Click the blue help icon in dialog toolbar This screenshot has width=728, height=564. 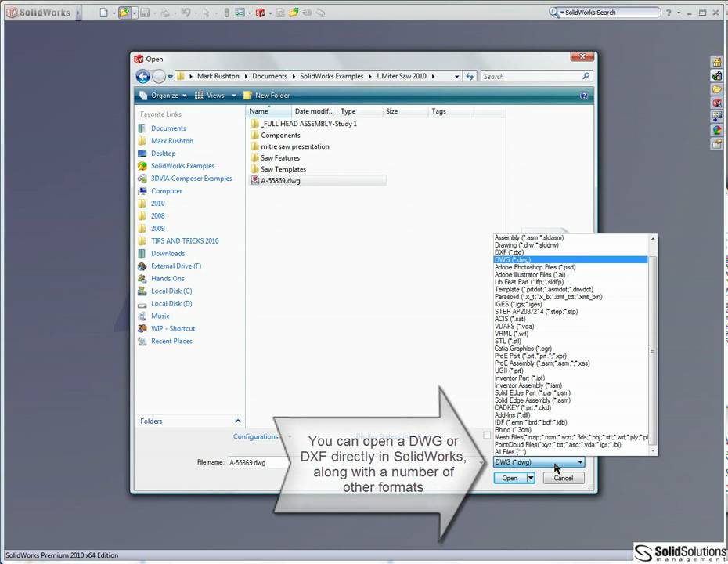(584, 96)
